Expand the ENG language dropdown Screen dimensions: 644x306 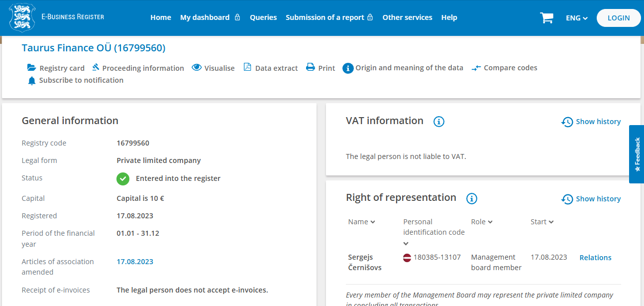[x=577, y=18]
